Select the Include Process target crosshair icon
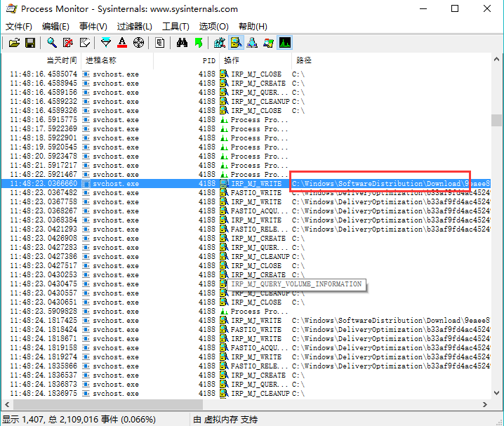Image resolution: width=504 pixels, height=426 pixels. 138,43
